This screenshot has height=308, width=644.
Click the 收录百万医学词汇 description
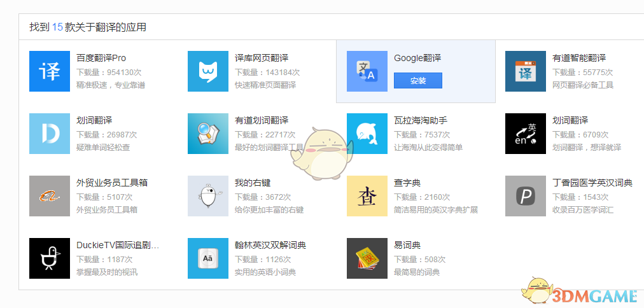coord(583,210)
